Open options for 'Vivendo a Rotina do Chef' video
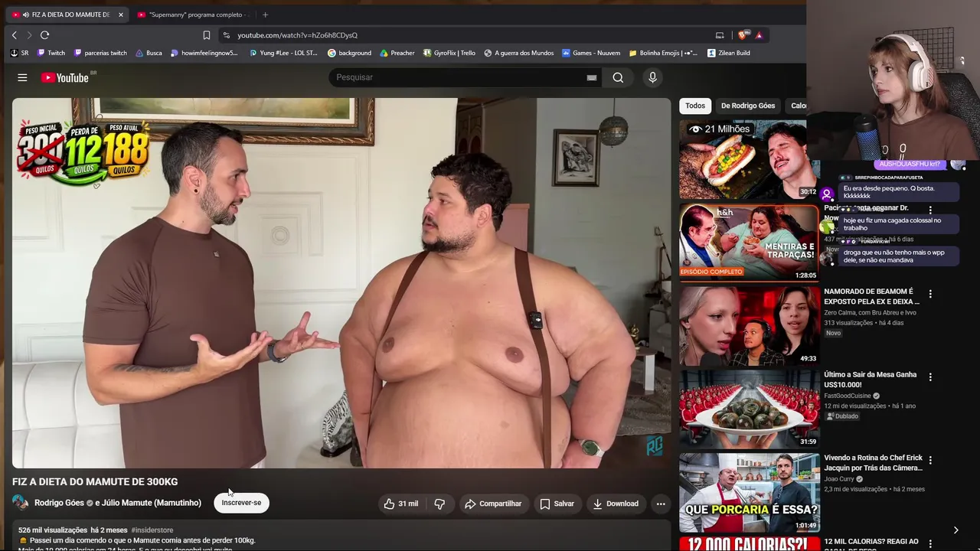The height and width of the screenshot is (551, 980). click(x=930, y=460)
